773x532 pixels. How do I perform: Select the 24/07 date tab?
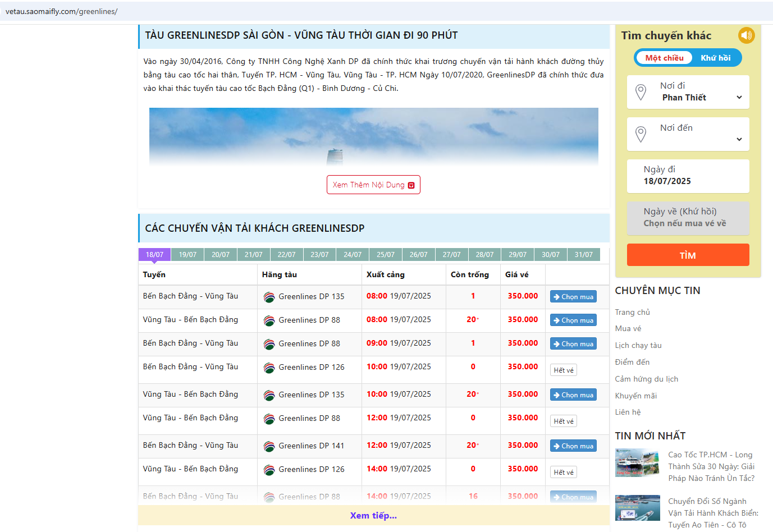pyautogui.click(x=353, y=255)
